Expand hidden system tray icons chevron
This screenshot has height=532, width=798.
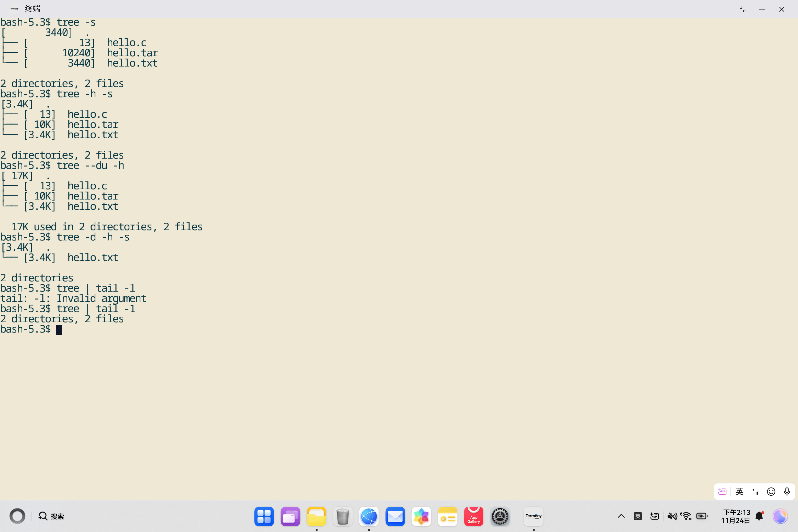621,516
